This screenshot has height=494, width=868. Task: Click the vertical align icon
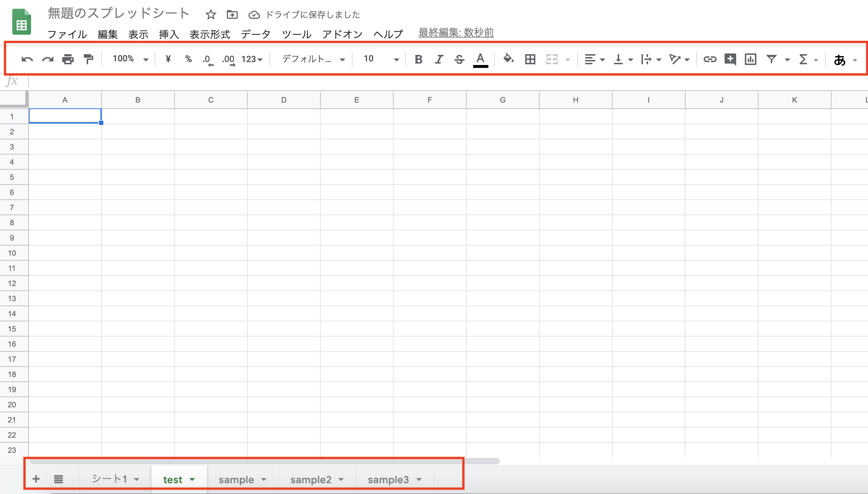click(x=618, y=59)
